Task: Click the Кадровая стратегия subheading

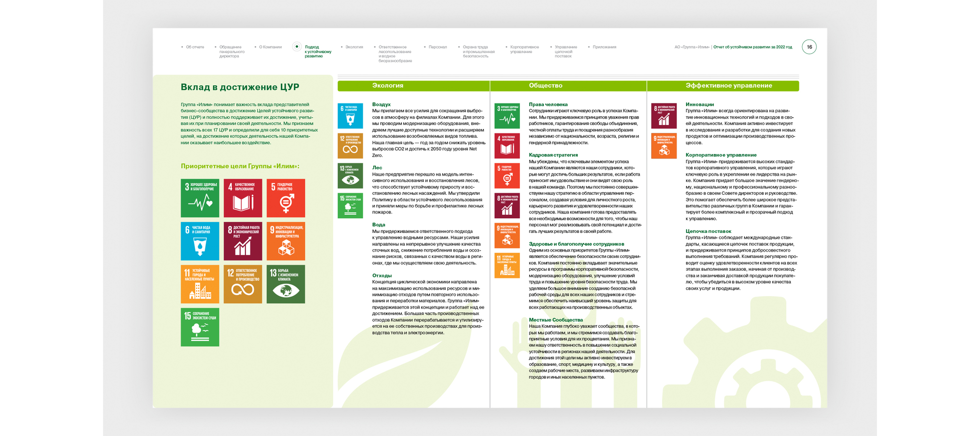Action: [x=553, y=155]
